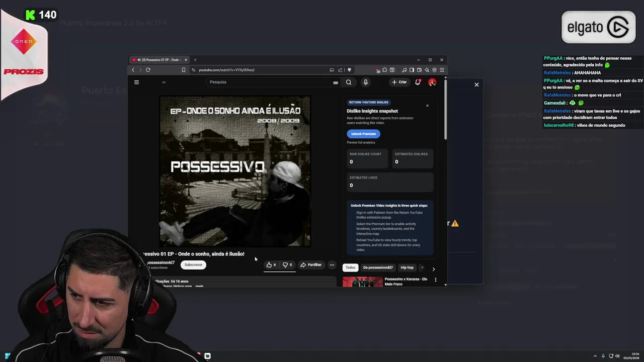Click the Criar create button

[399, 82]
